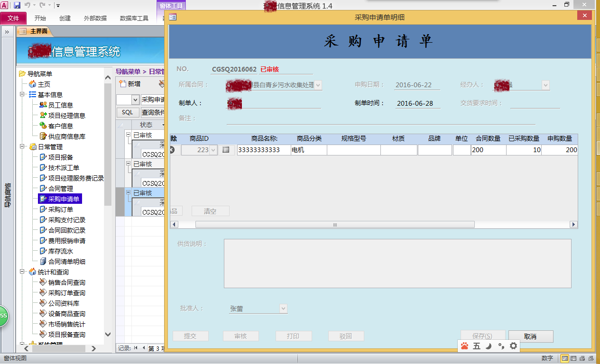Image resolution: width=600 pixels, height=364 pixels.
Task: Click the 库存流水 form icon
Action: tap(43, 251)
